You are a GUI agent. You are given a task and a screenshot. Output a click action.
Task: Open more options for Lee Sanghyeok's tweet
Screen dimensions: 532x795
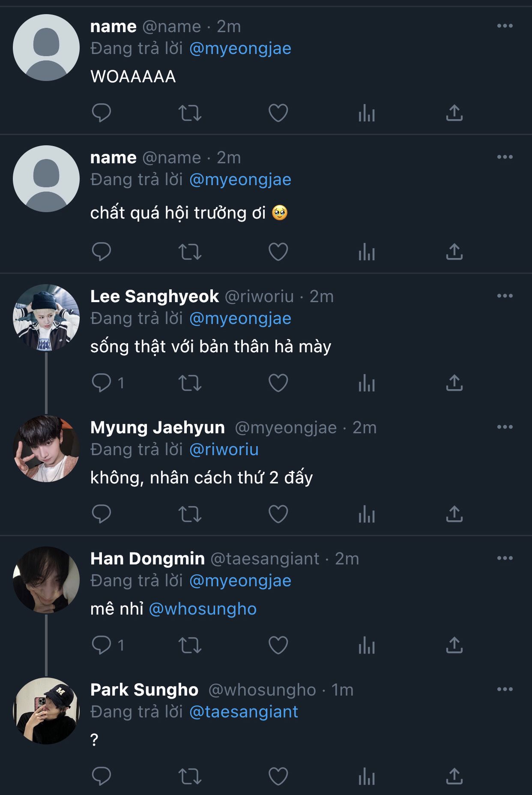(x=505, y=296)
